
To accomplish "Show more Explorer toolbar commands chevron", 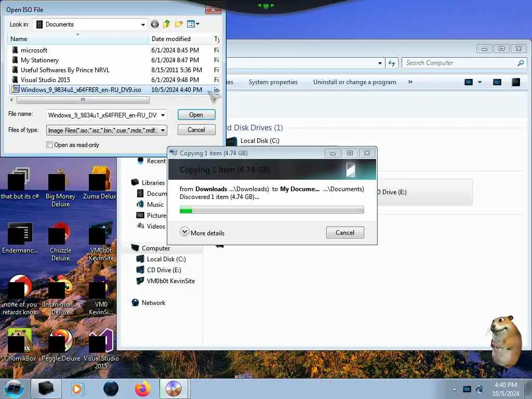I will click(410, 82).
